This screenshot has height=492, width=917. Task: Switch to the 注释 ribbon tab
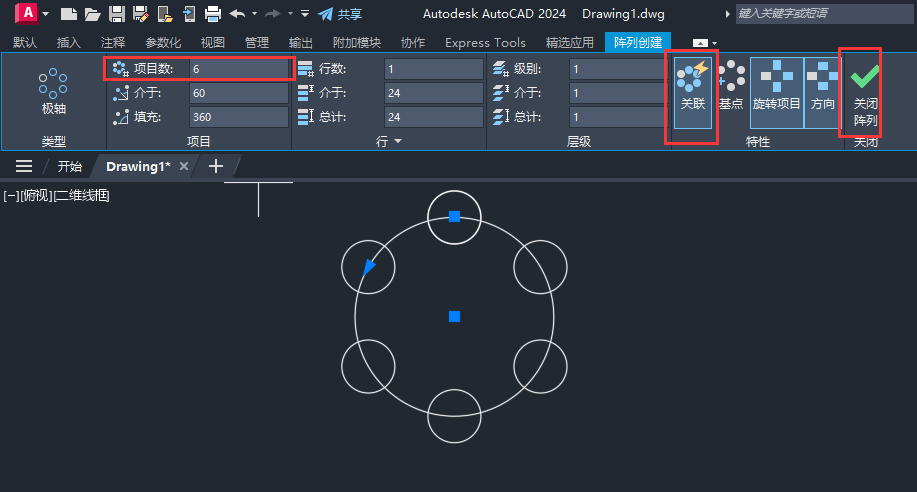113,43
